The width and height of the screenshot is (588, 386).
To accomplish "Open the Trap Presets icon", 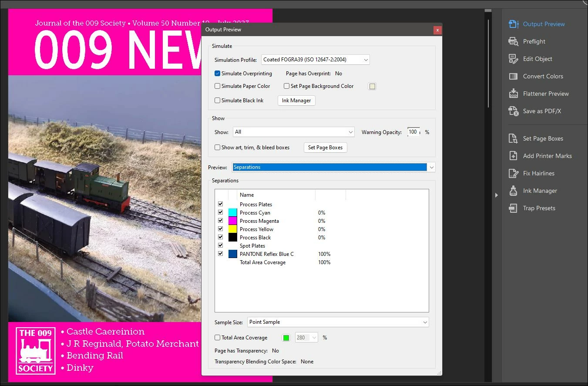I will (514, 208).
